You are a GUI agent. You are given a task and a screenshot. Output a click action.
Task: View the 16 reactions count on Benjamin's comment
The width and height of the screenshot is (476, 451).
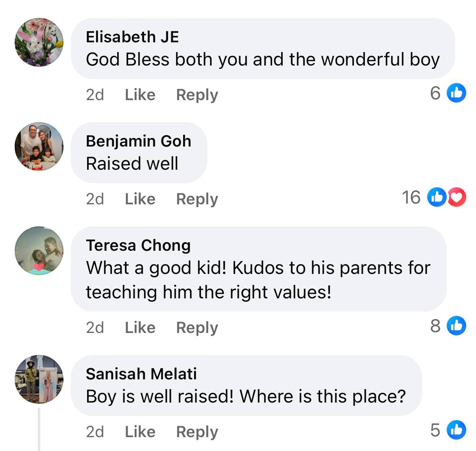coord(411,197)
